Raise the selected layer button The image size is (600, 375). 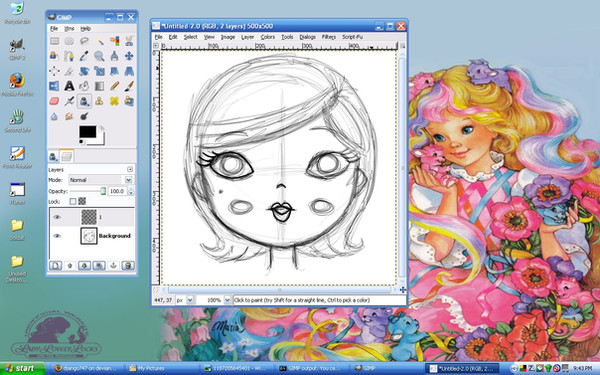pos(70,266)
